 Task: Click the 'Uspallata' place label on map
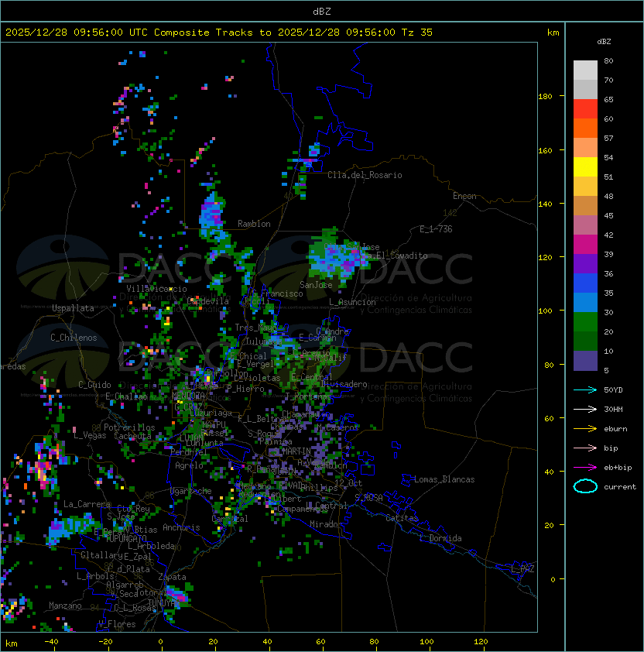click(73, 308)
